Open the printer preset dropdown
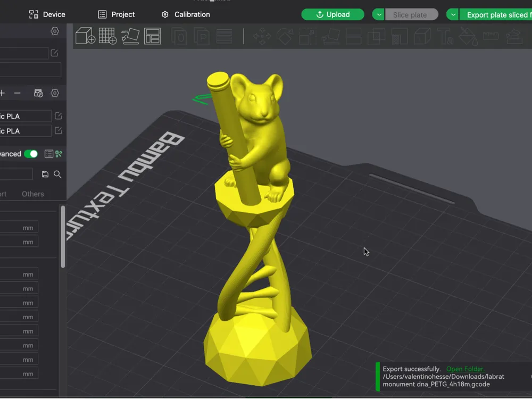Viewport: 532px width, 399px height. tap(24, 53)
